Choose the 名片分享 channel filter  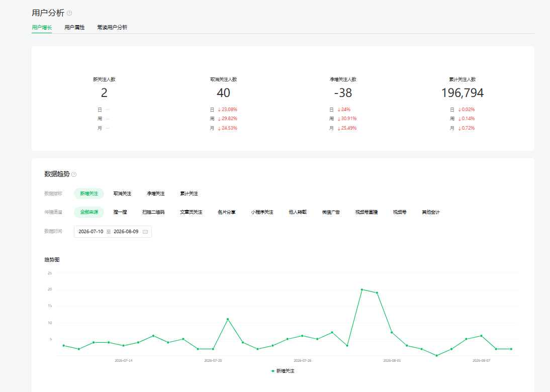pos(227,212)
